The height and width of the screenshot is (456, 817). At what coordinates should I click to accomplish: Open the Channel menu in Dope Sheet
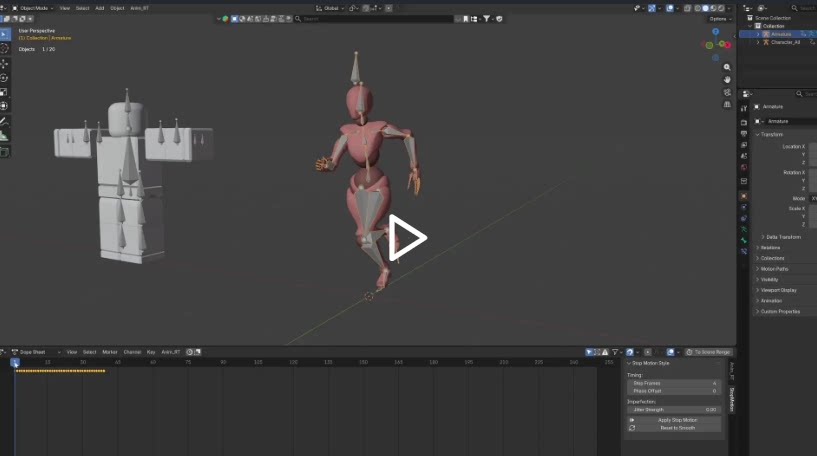tap(132, 352)
